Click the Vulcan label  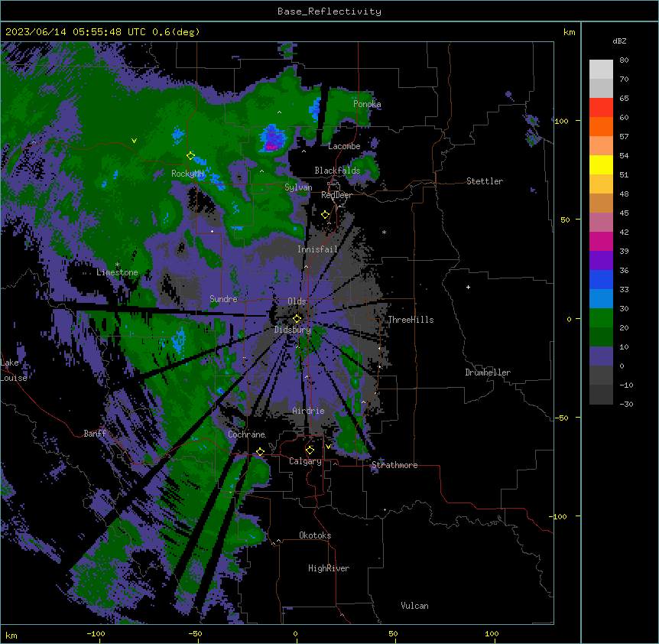[415, 606]
